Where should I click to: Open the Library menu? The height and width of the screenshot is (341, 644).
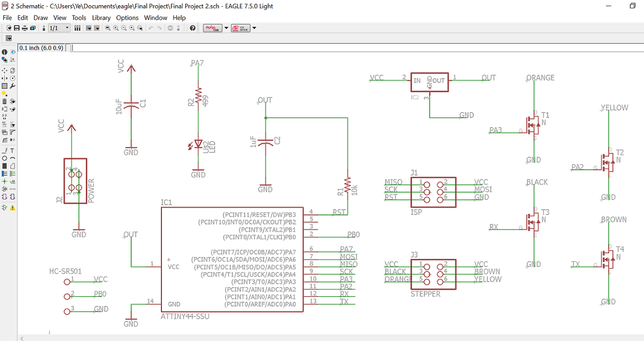click(101, 18)
